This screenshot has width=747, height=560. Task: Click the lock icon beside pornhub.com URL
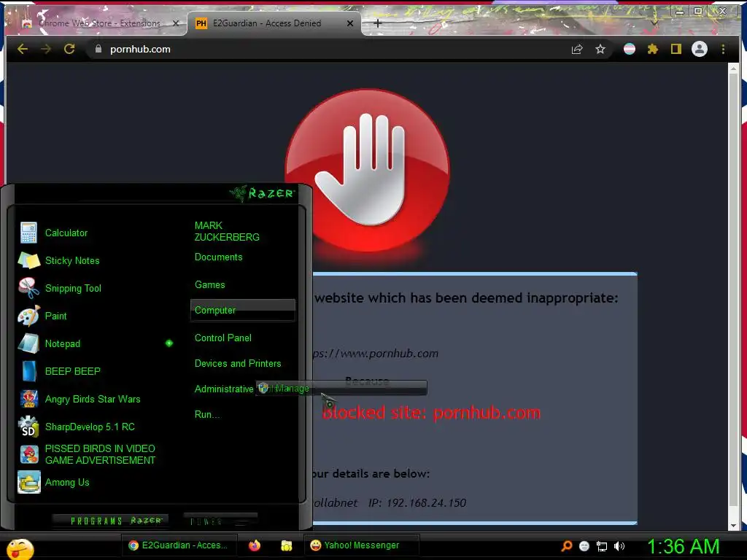pos(98,49)
